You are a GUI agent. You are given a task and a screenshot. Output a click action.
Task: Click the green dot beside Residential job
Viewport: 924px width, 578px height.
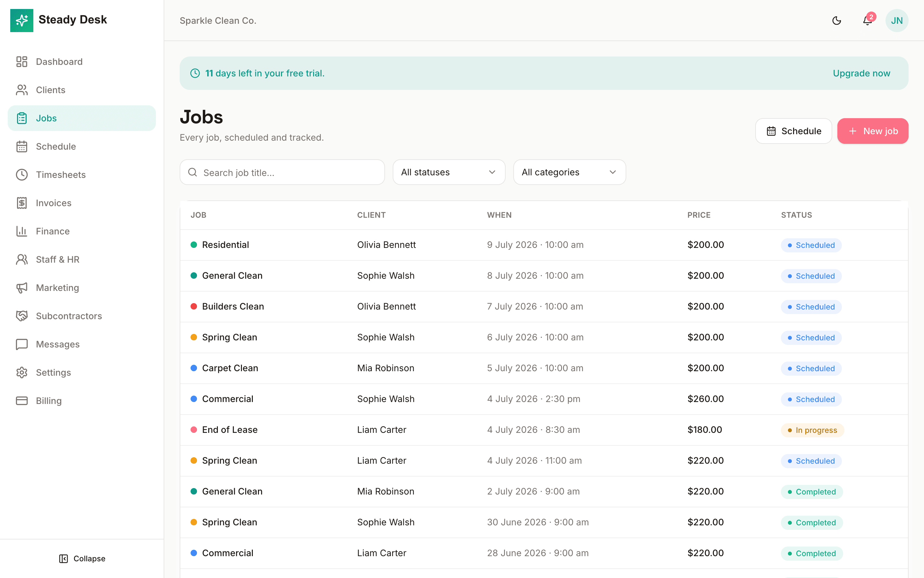[193, 245]
